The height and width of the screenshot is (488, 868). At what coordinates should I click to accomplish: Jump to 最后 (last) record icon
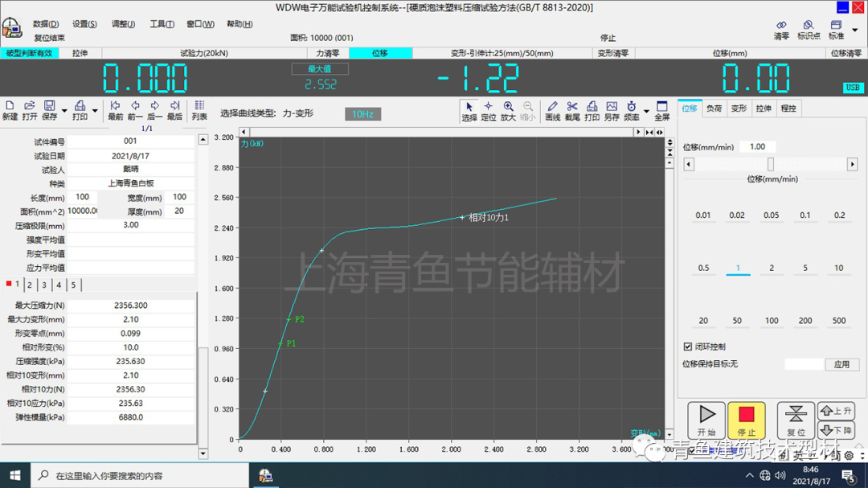pyautogui.click(x=174, y=110)
